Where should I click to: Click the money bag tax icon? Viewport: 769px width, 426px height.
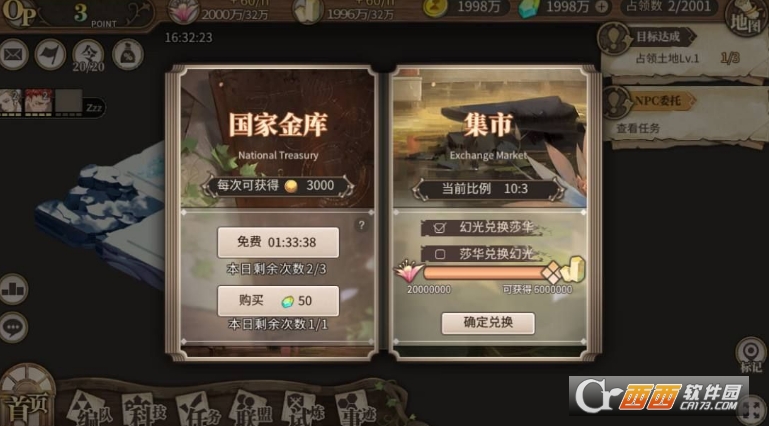pyautogui.click(x=128, y=54)
